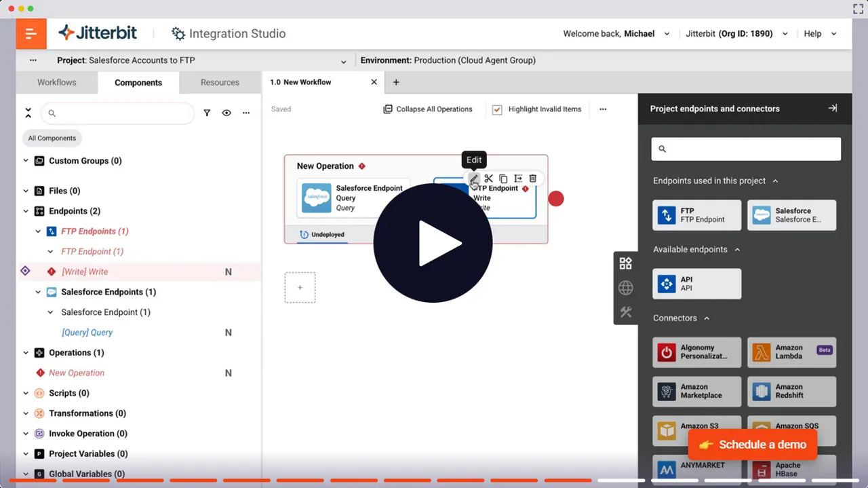Click the video progress bar

click(434, 481)
